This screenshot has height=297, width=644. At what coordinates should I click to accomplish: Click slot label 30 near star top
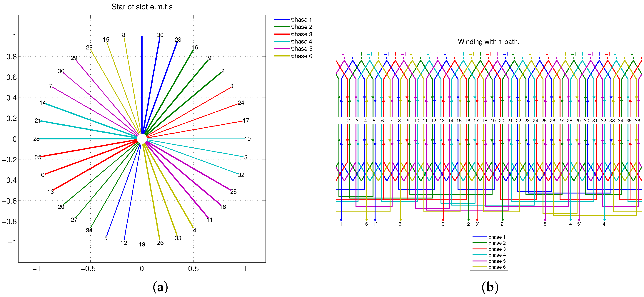click(160, 35)
